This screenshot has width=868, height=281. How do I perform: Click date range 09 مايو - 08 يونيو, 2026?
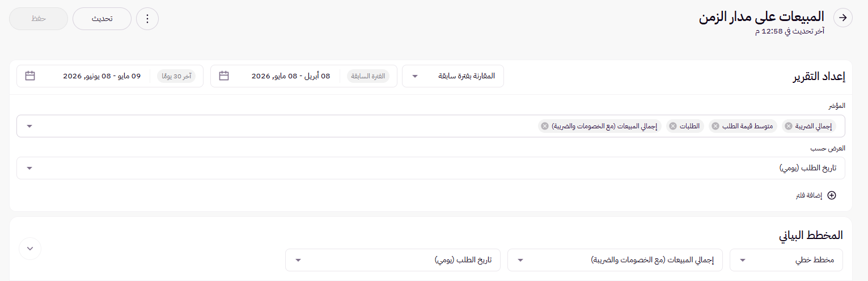pyautogui.click(x=101, y=76)
